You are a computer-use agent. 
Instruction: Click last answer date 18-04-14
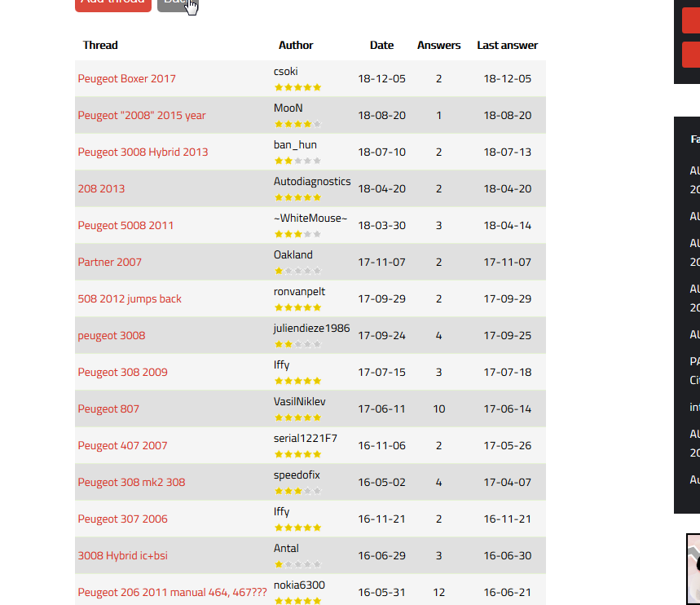[508, 225]
